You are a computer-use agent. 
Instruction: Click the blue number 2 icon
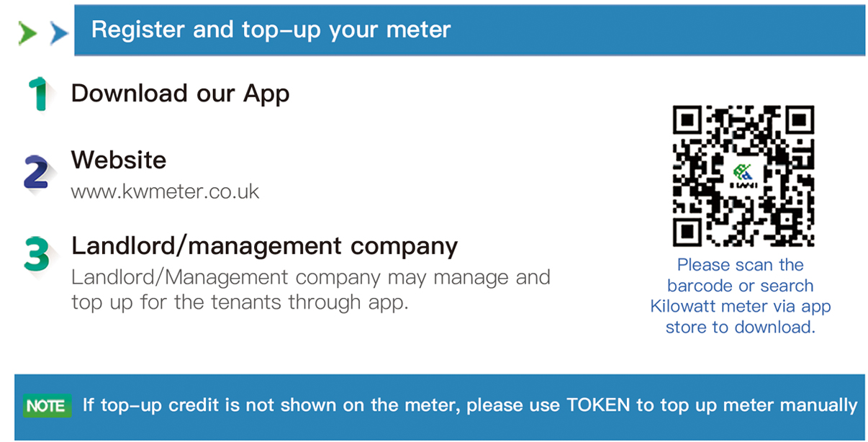coord(36,173)
